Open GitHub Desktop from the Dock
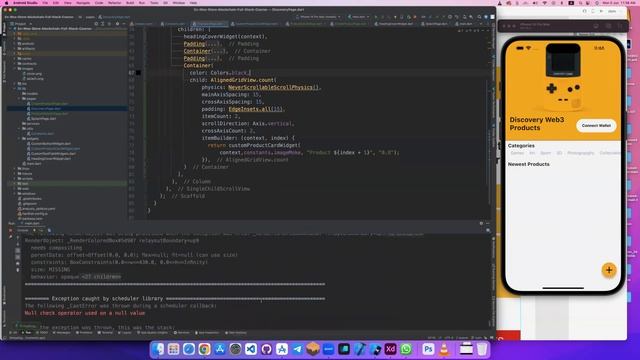 pyautogui.click(x=267, y=349)
